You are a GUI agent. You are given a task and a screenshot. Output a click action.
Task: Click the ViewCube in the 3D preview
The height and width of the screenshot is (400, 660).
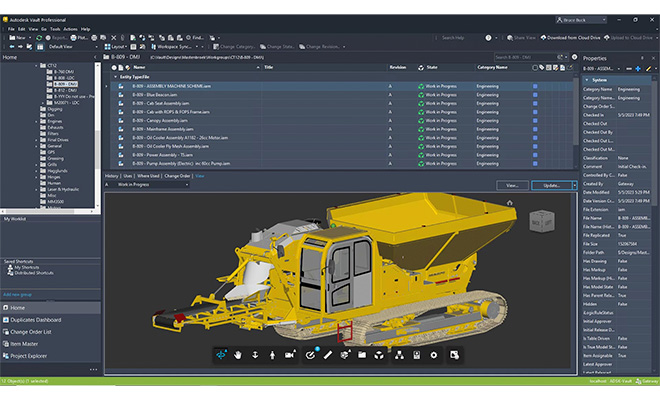(540, 220)
